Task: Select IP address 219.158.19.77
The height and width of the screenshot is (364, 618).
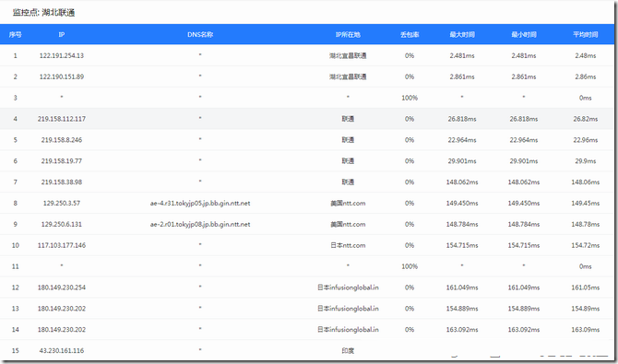Action: click(62, 161)
